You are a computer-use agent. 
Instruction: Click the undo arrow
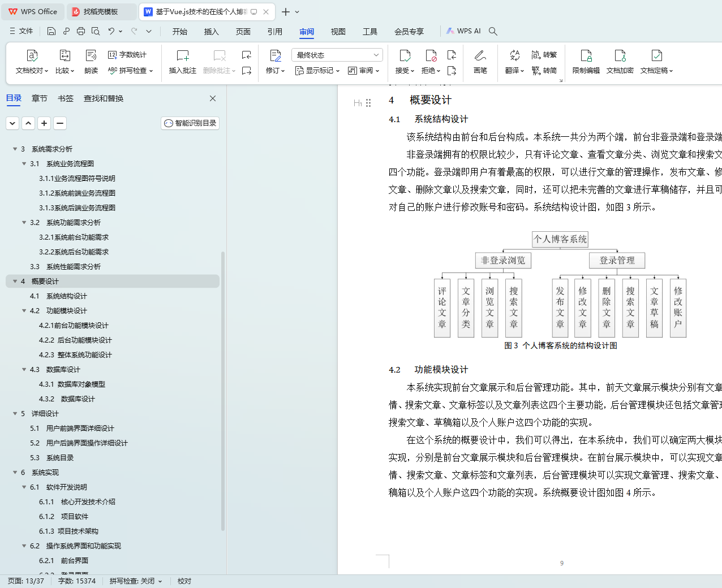tap(111, 31)
